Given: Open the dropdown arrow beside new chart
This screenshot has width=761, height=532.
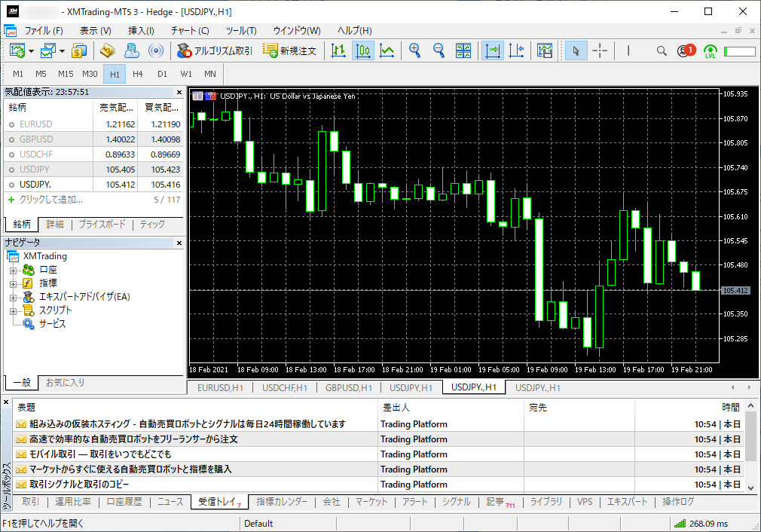Looking at the screenshot, I should click(x=31, y=51).
